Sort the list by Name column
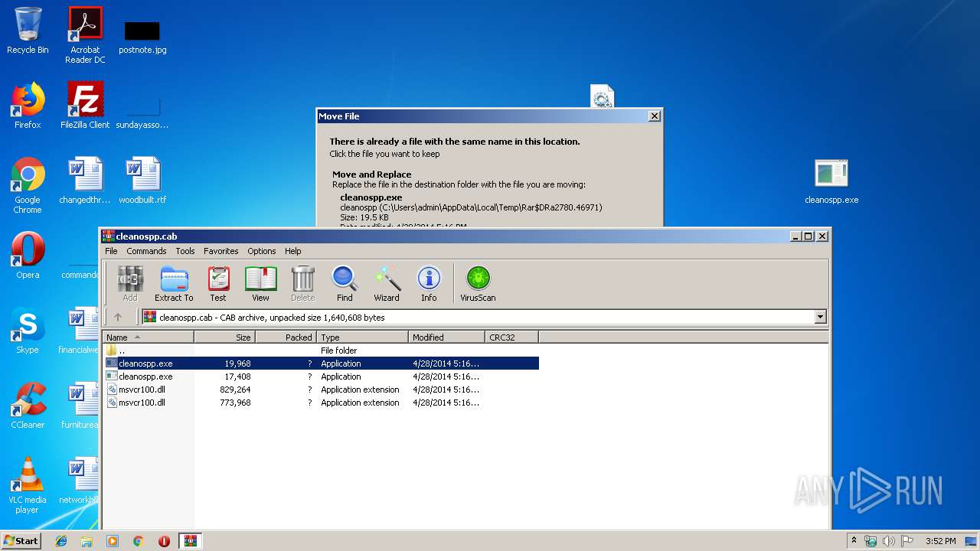 [149, 337]
